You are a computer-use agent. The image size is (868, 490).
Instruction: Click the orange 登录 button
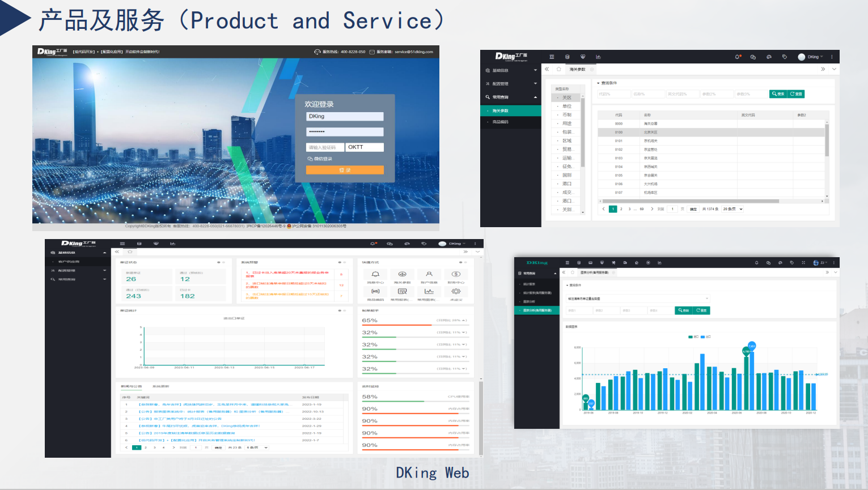(345, 170)
